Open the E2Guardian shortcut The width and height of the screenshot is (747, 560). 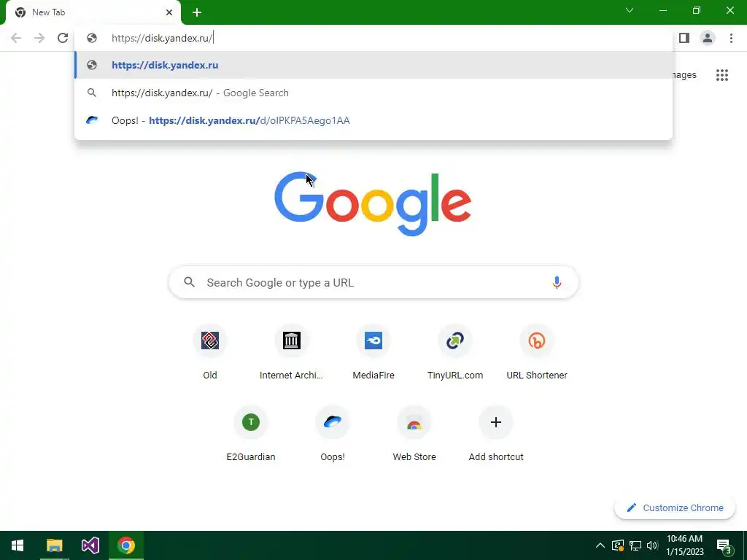pos(251,434)
